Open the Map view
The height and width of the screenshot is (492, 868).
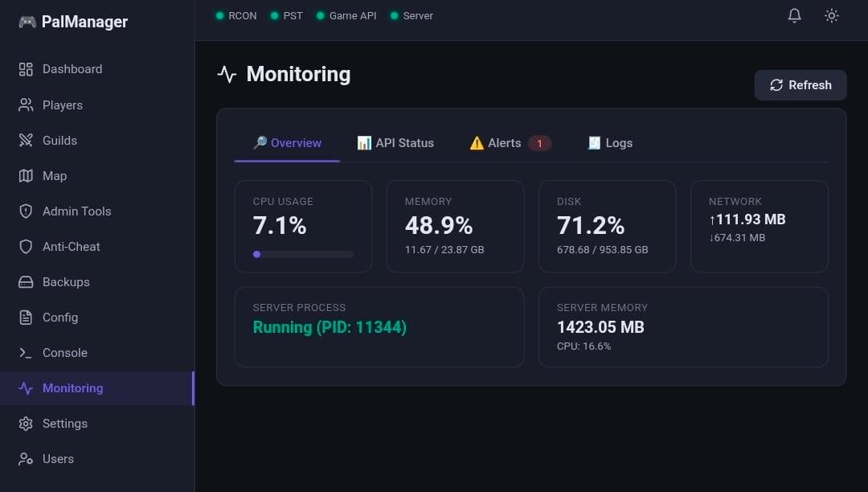coord(54,176)
